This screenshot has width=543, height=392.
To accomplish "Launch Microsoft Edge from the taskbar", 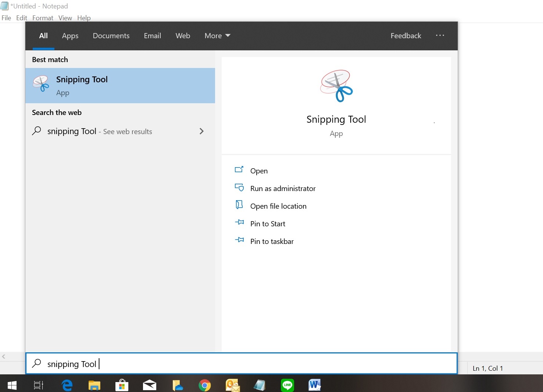I will (x=67, y=385).
